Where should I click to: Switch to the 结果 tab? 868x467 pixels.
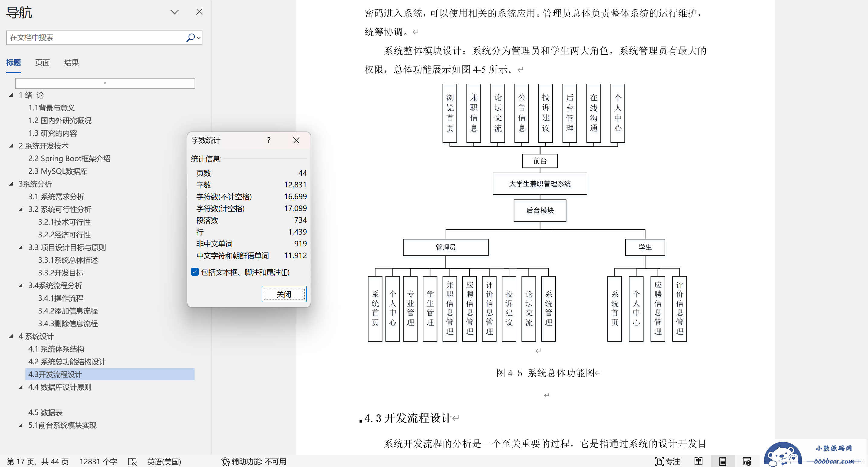(x=71, y=62)
